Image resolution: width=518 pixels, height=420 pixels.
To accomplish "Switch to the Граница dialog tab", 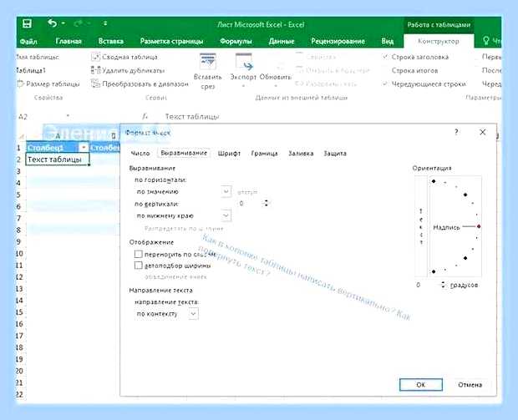I will tap(264, 154).
